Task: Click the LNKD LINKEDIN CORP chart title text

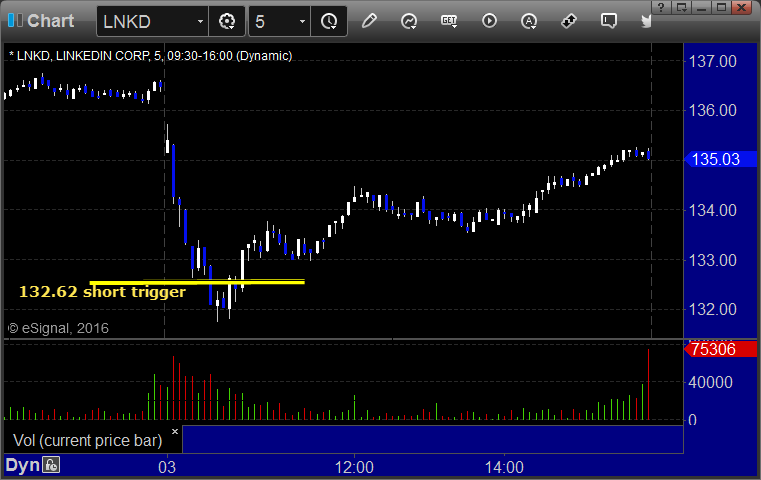Action: 150,56
